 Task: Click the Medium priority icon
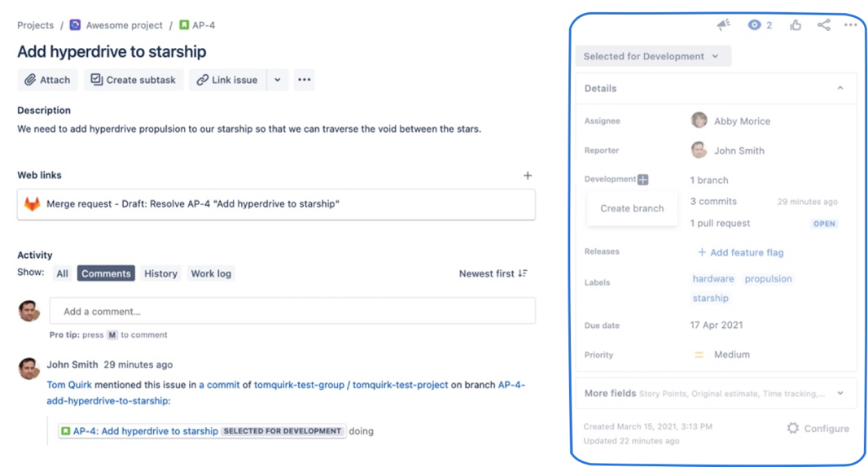pyautogui.click(x=699, y=355)
